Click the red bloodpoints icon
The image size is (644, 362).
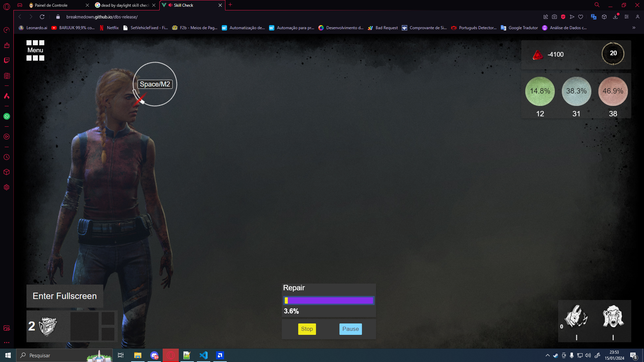(x=538, y=55)
